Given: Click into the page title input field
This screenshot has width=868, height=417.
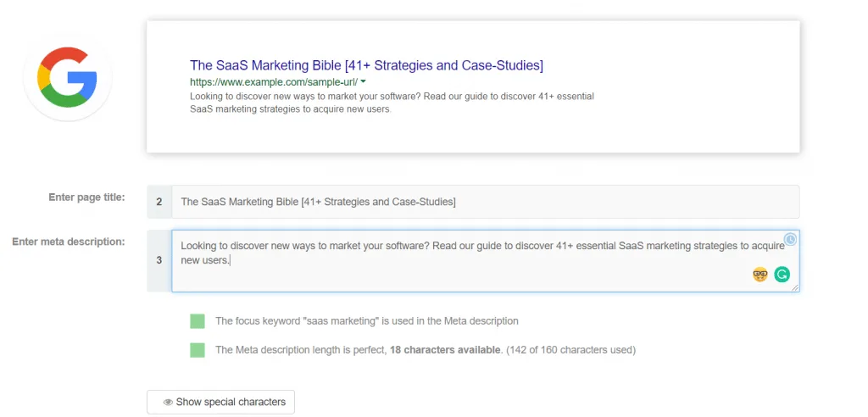Looking at the screenshot, I should click(486, 202).
